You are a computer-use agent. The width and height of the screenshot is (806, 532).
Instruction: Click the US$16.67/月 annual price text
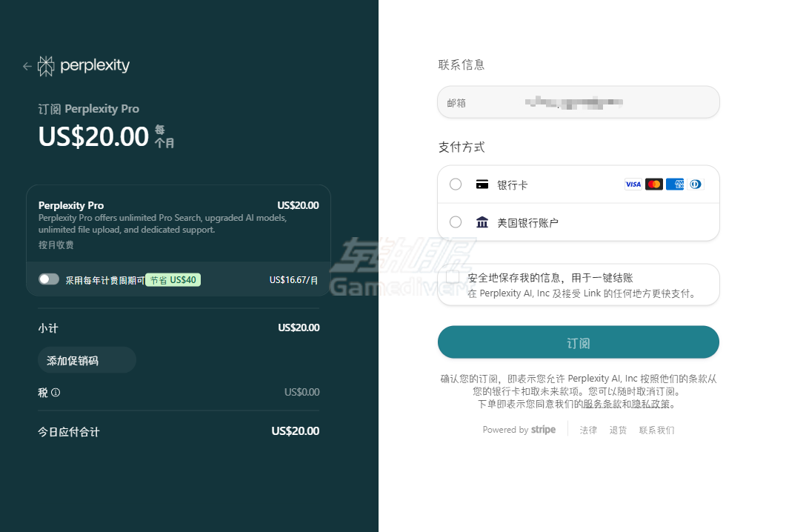click(293, 279)
